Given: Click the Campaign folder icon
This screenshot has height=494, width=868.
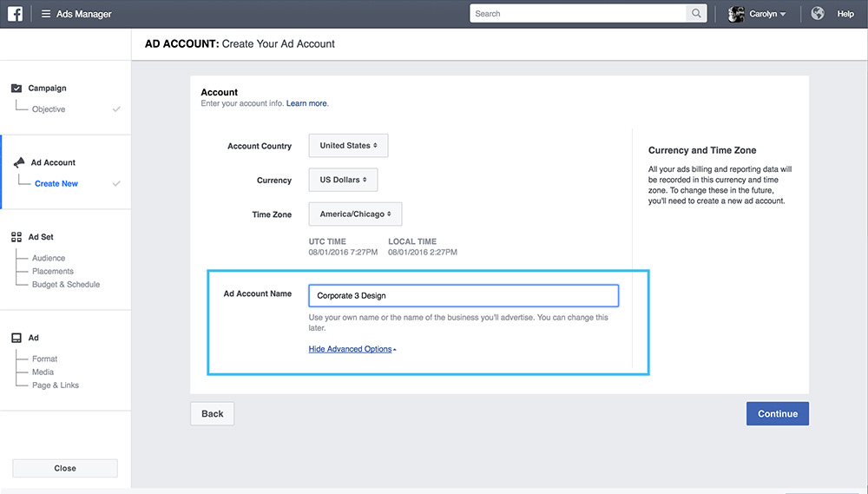Looking at the screenshot, I should (16, 88).
